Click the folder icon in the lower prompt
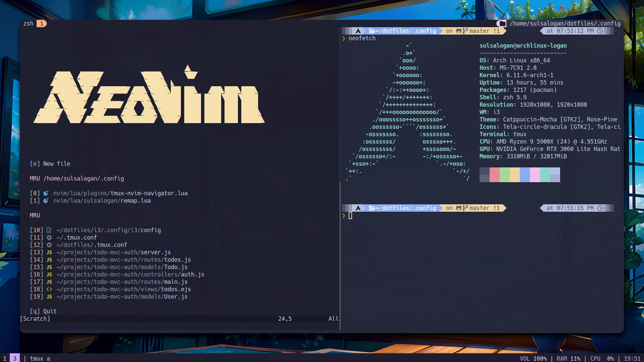Viewport: 644px width, 362px height. (x=372, y=208)
